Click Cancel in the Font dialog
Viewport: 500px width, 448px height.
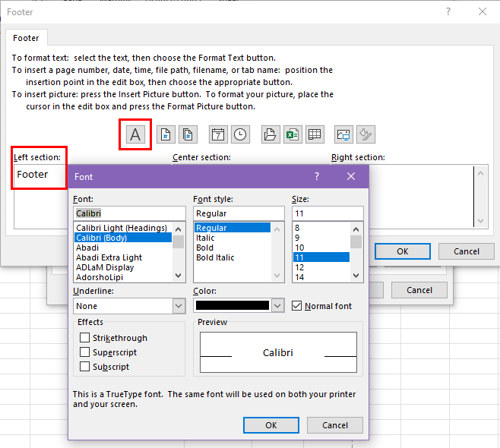coord(335,425)
